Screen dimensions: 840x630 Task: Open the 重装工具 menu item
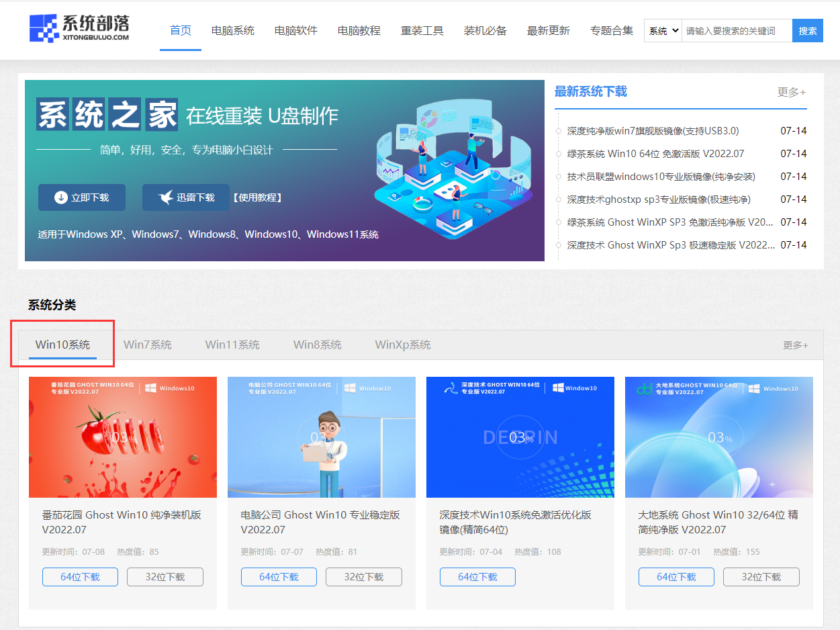pos(422,30)
